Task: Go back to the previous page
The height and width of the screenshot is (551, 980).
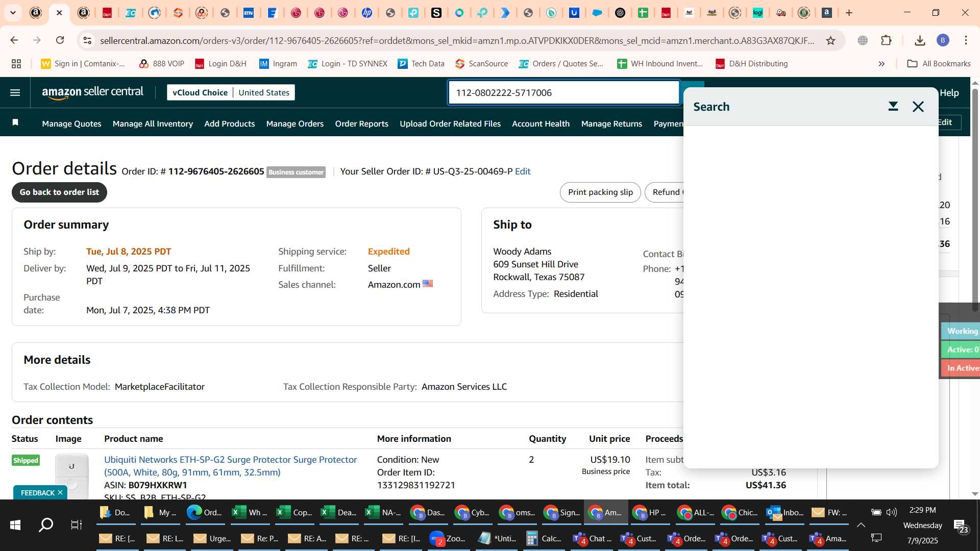Action: [14, 40]
